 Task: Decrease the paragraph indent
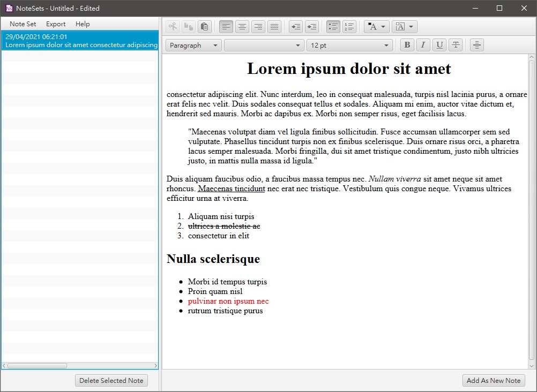[295, 27]
